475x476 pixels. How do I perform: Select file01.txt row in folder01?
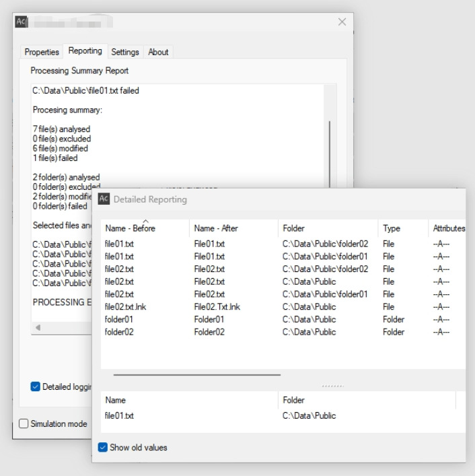283,257
